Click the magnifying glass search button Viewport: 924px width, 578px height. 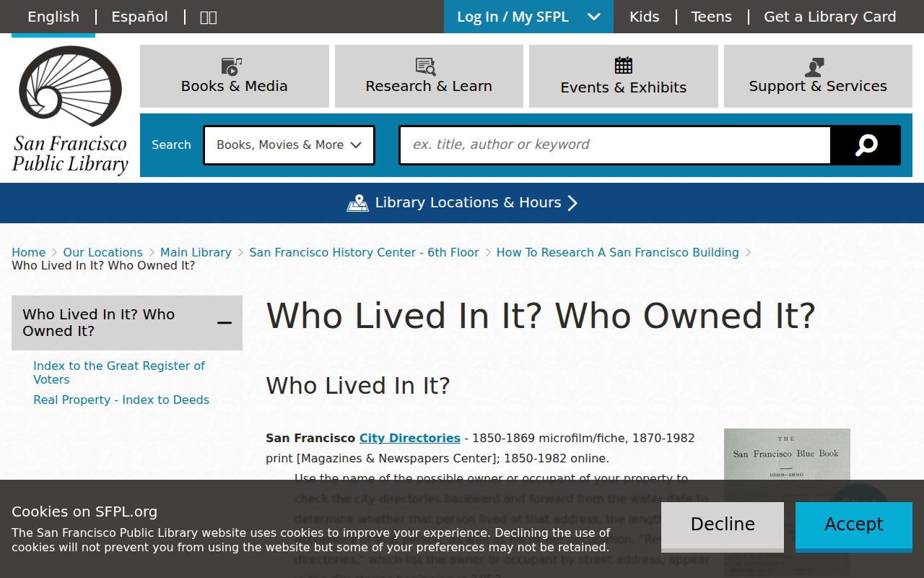pyautogui.click(x=866, y=145)
